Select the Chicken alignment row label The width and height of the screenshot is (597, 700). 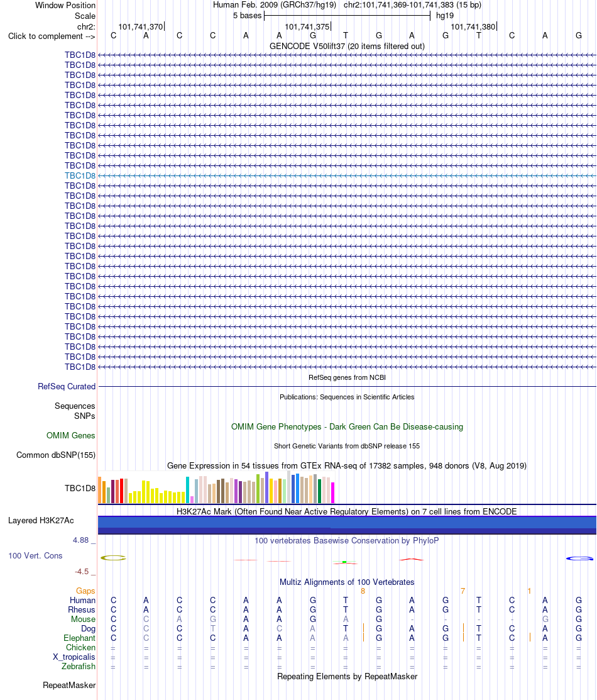pyautogui.click(x=81, y=647)
